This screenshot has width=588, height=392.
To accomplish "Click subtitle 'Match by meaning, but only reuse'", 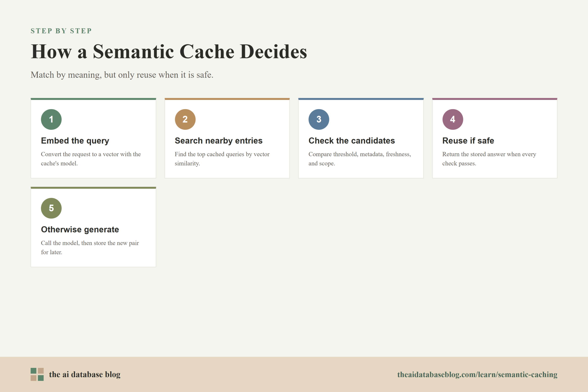I will (x=93, y=75).
